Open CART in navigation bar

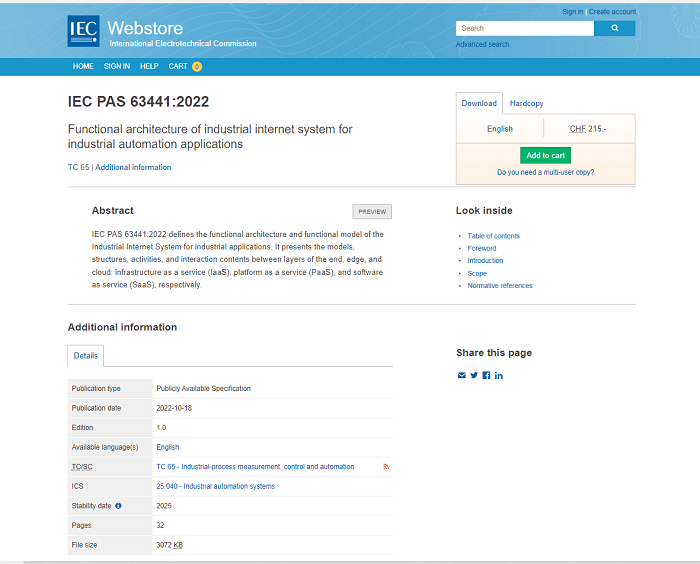point(178,66)
